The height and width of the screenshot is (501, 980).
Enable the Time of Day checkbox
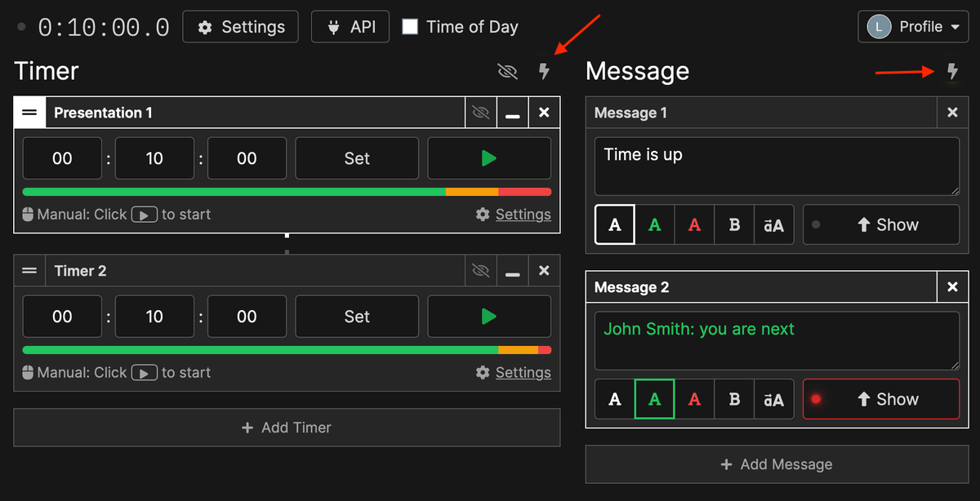click(x=409, y=26)
